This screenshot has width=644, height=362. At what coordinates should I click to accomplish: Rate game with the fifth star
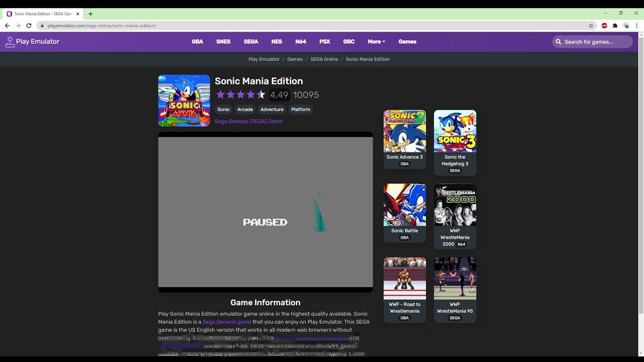[261, 95]
